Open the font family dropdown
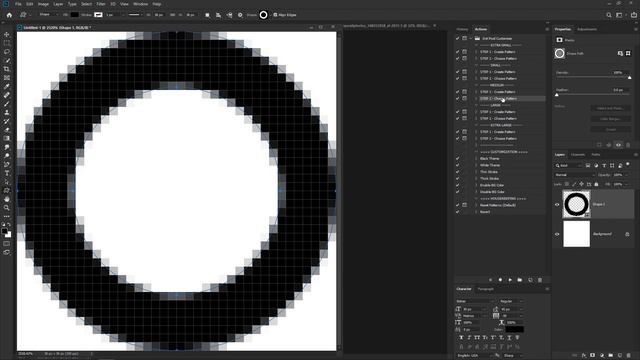The height and width of the screenshot is (360, 640). (x=475, y=301)
